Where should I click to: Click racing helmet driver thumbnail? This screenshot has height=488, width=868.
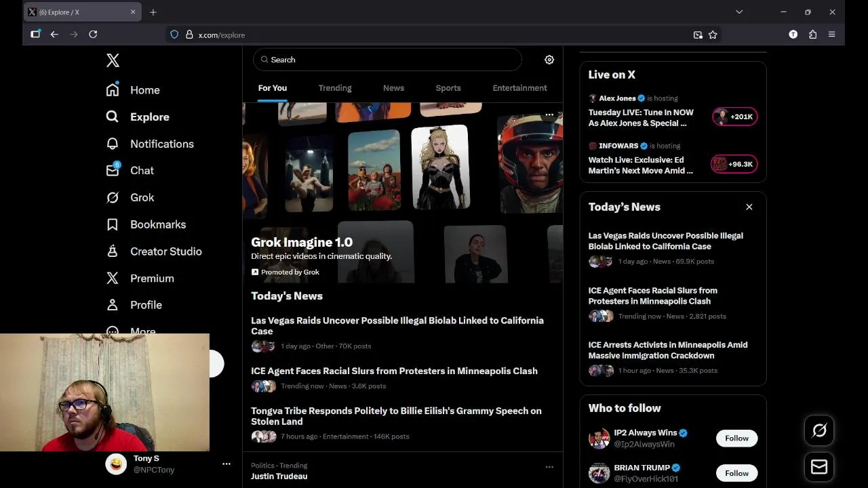pyautogui.click(x=530, y=163)
